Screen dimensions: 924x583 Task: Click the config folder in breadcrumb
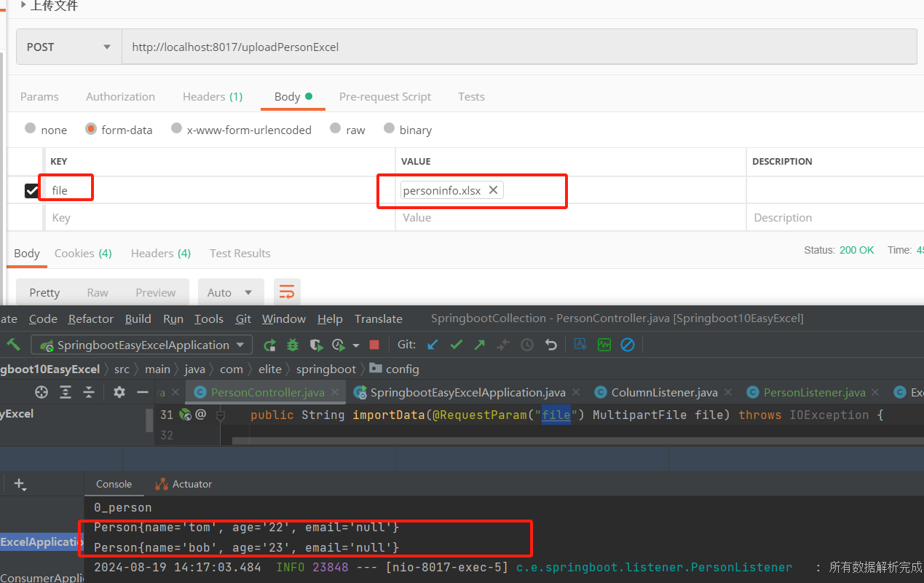click(x=395, y=369)
